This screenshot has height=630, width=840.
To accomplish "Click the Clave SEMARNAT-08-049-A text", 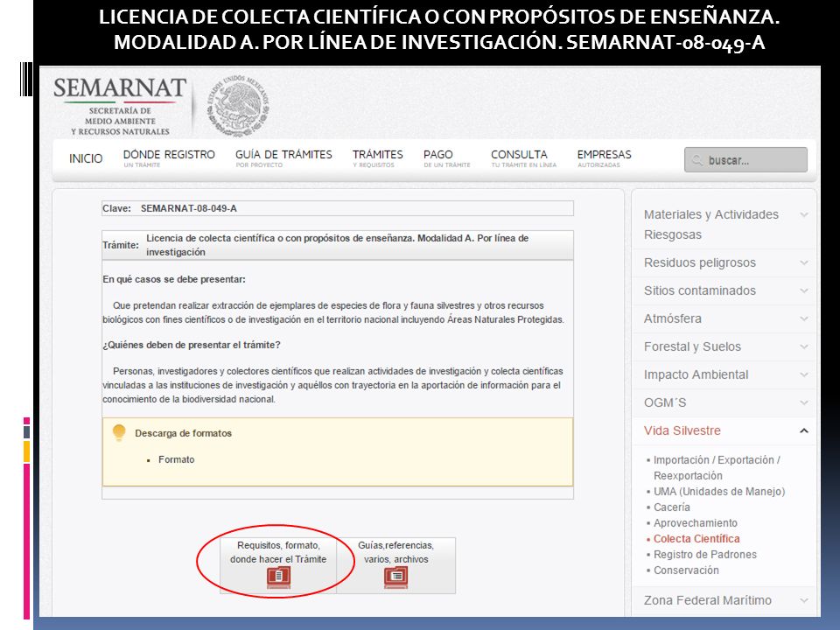I will [189, 208].
